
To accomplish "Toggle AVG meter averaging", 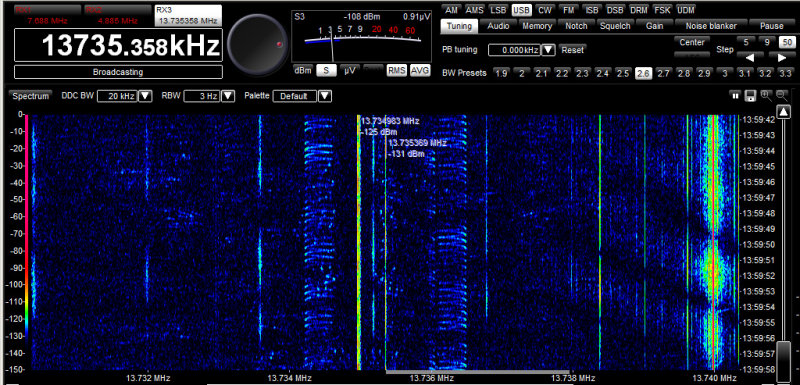I will 419,70.
